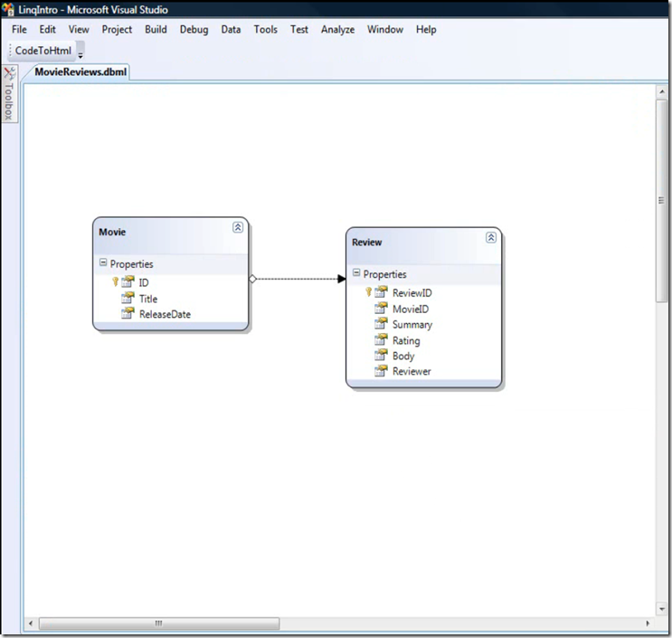Click the vertical scrollbar up arrow
Screen dimensions: 672x638
(x=662, y=91)
